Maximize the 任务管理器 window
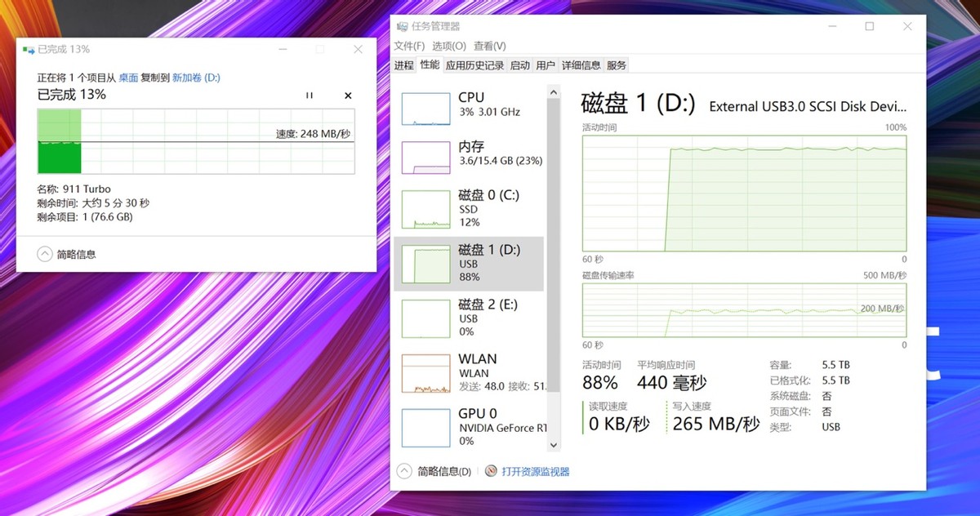This screenshot has width=980, height=516. 869,26
